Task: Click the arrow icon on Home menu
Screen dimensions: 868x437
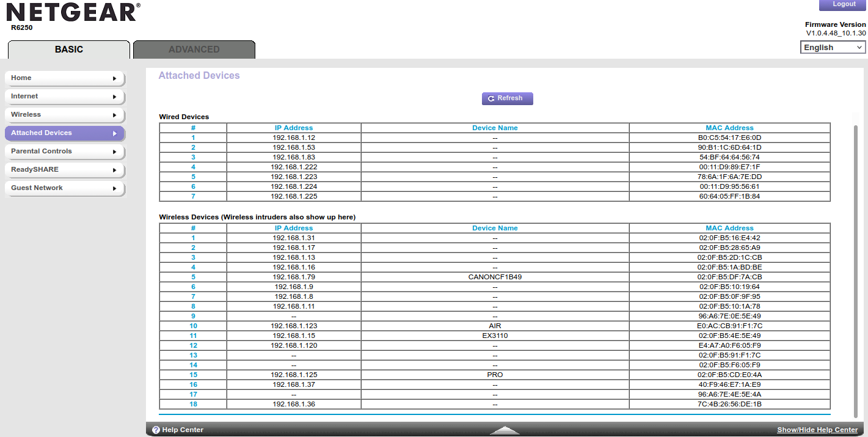Action: pos(114,78)
